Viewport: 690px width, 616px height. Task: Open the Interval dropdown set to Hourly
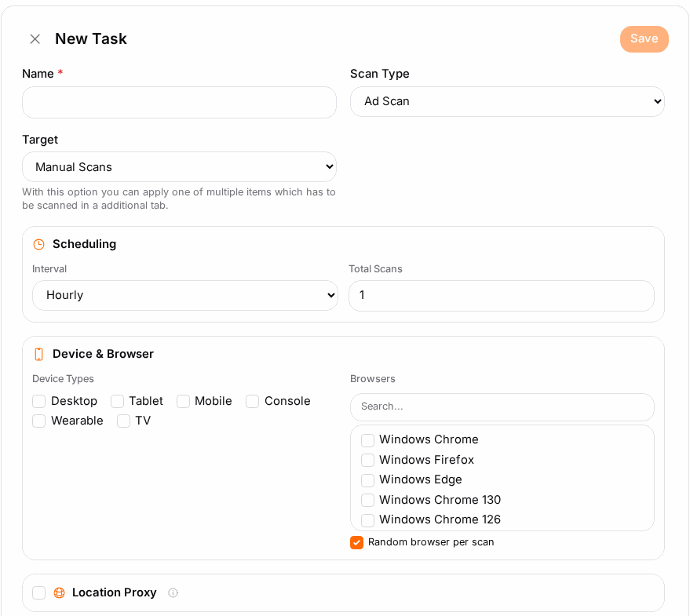(184, 295)
